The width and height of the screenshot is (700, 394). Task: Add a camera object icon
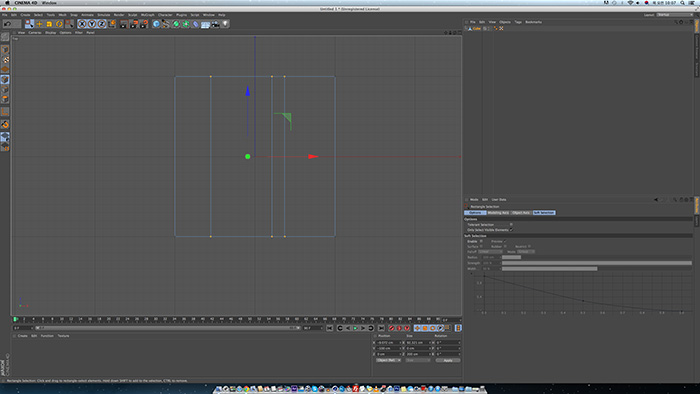click(x=215, y=24)
